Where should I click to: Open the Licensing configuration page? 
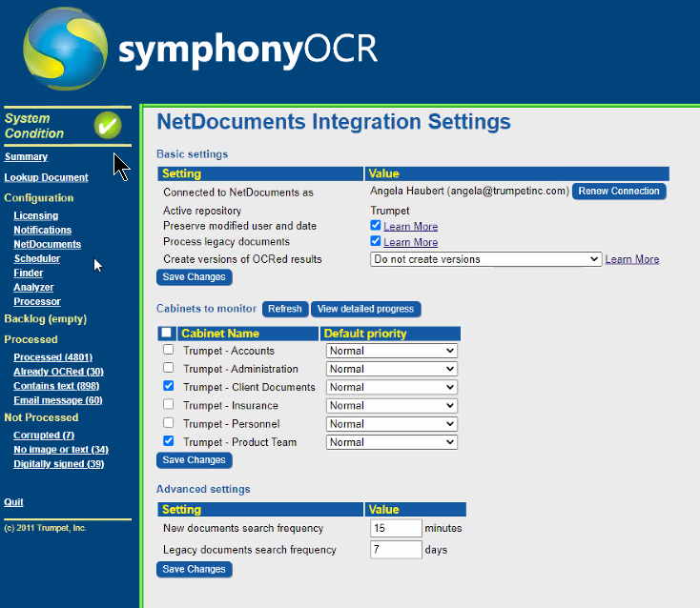pos(35,215)
